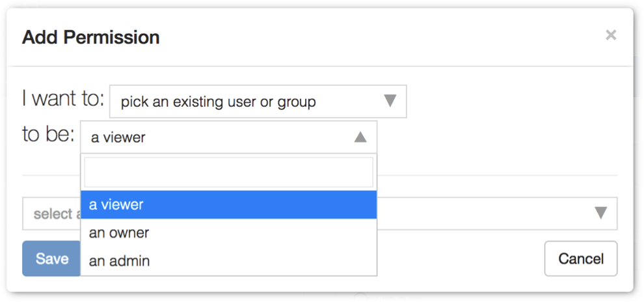The image size is (644, 302).
Task: Focus the search box inside the role dropdown
Action: coord(229,172)
